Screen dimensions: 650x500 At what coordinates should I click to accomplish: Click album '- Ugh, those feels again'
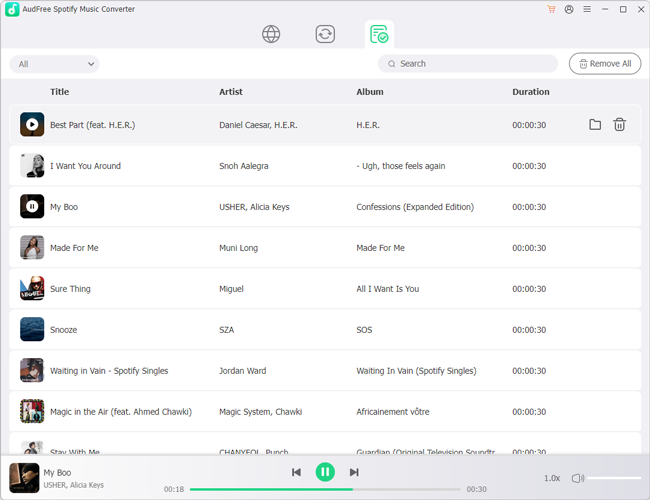coord(401,166)
